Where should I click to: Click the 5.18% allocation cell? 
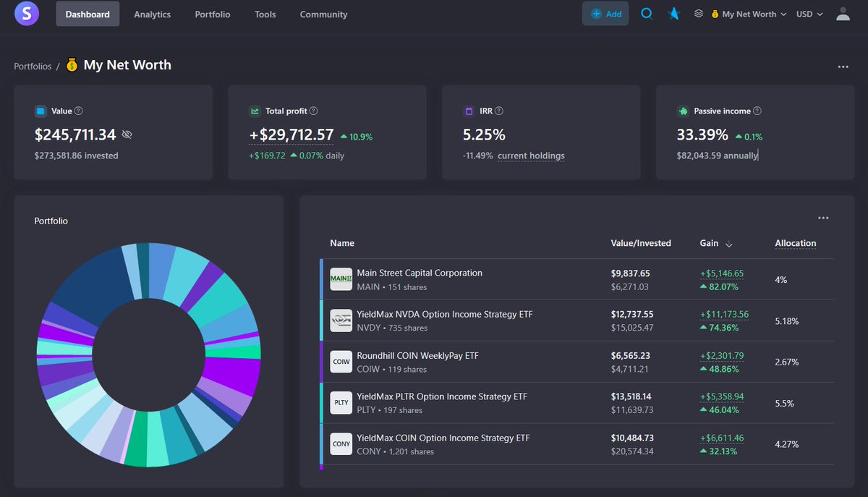786,320
